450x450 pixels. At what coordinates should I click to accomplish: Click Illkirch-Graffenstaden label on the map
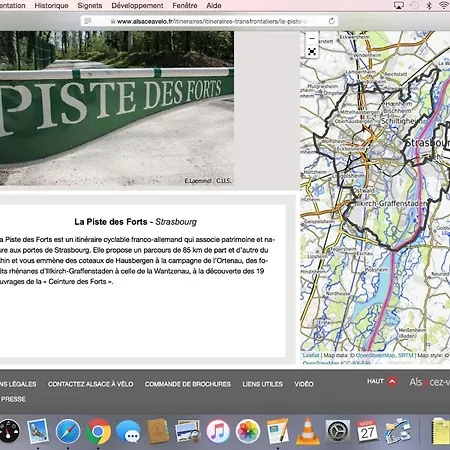click(x=390, y=203)
